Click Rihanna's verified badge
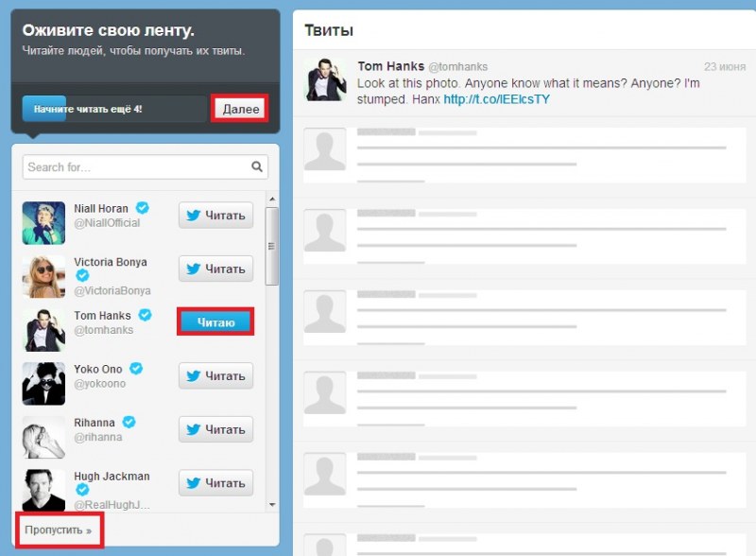Screen dimensions: 756x556 pos(129,422)
